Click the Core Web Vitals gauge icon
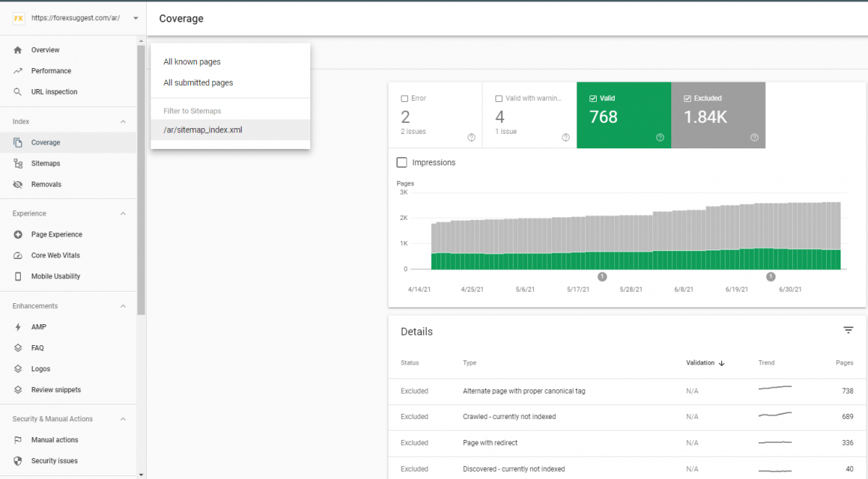 [18, 255]
